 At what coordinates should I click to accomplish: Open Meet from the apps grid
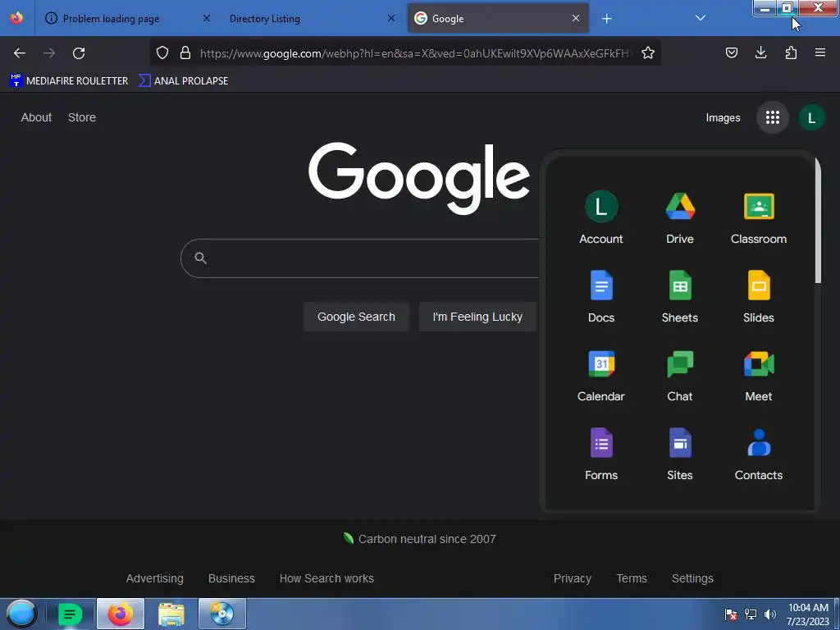click(x=759, y=376)
